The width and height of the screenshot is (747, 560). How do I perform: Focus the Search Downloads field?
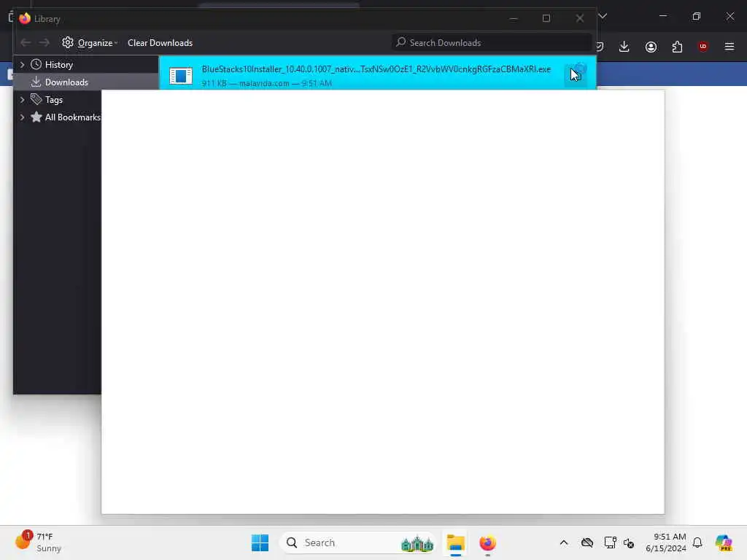(491, 43)
